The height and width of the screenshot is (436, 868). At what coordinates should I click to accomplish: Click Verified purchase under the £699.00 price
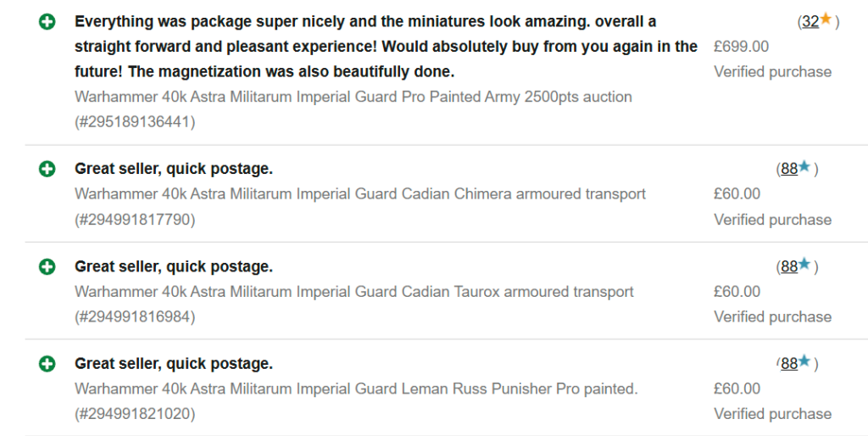point(773,72)
